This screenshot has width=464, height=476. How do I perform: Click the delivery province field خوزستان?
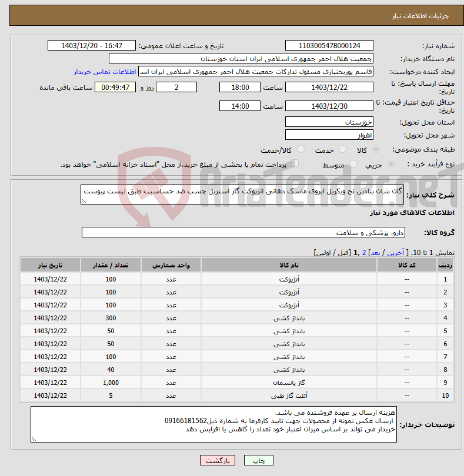point(329,122)
